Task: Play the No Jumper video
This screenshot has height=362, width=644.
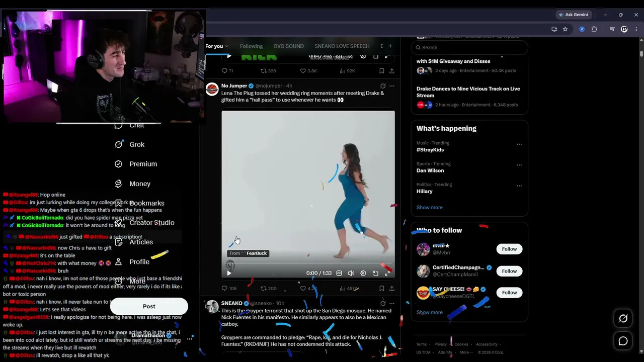Action: coord(229,273)
